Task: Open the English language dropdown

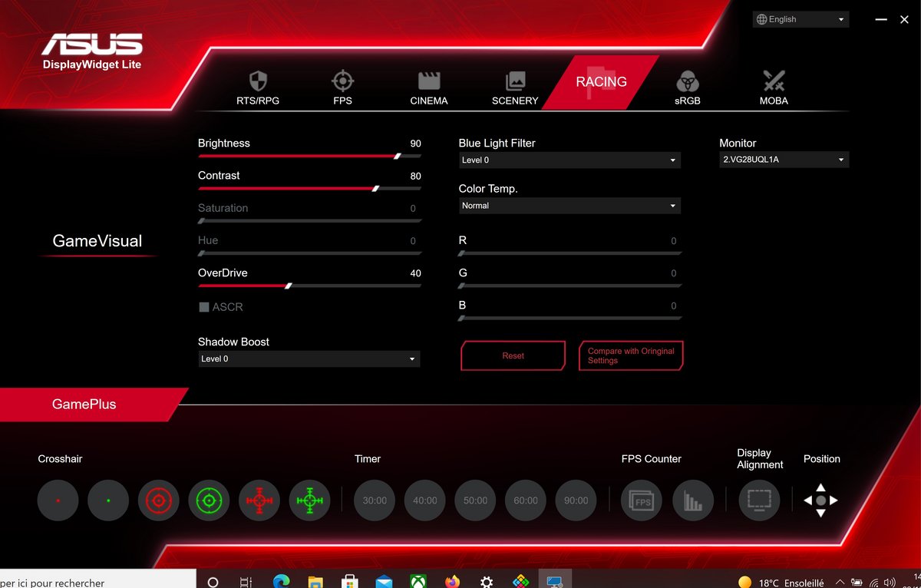Action: [x=801, y=19]
